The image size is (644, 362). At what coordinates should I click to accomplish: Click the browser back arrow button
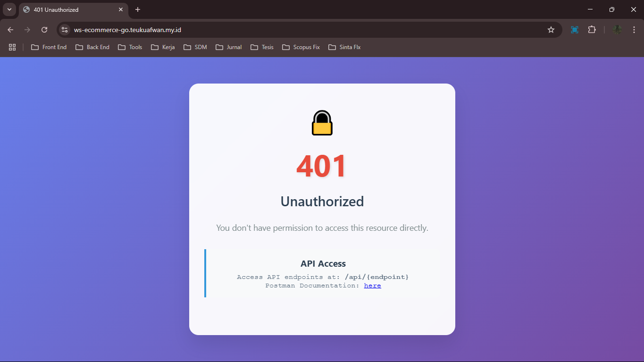(x=10, y=30)
